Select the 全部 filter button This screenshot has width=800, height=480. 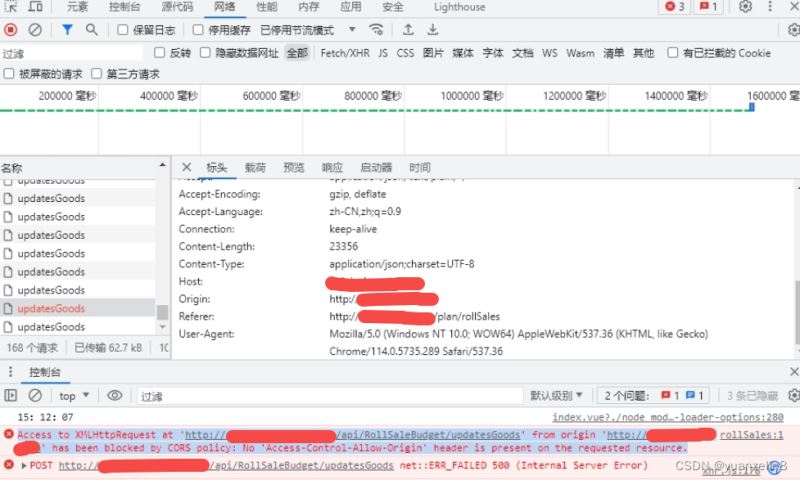click(297, 53)
